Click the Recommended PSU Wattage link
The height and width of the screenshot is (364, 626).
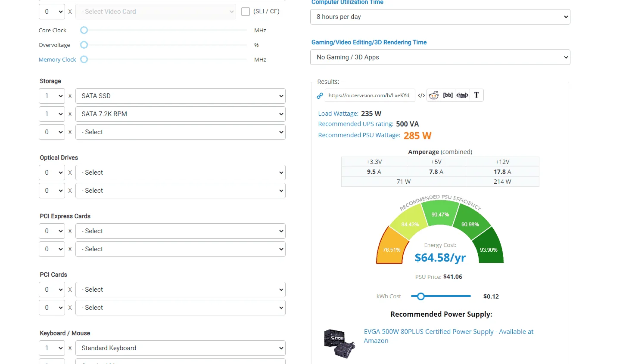pyautogui.click(x=359, y=135)
